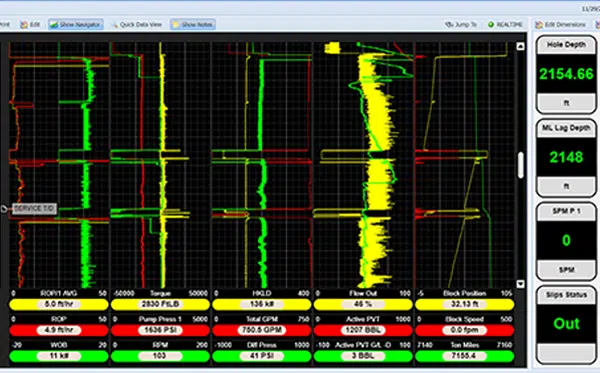Click the Jump To arrow icon

[x=448, y=24]
